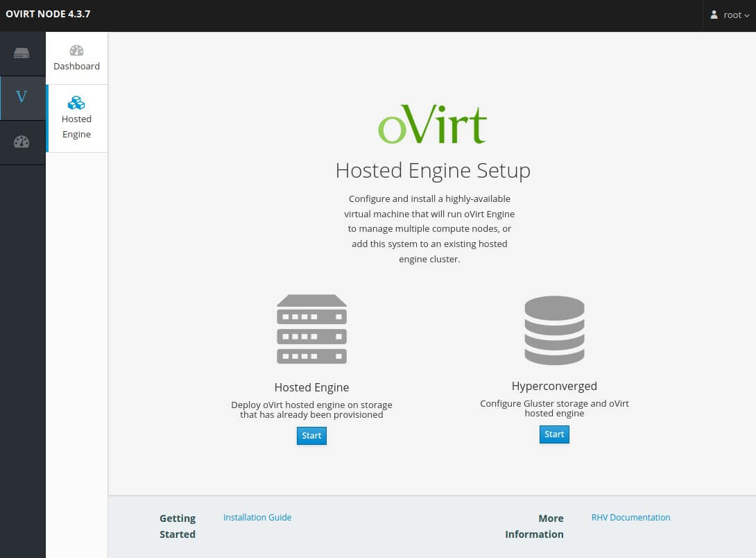The height and width of the screenshot is (558, 756).
Task: Click the Hyperconverged database stack graphic
Action: coord(554,330)
